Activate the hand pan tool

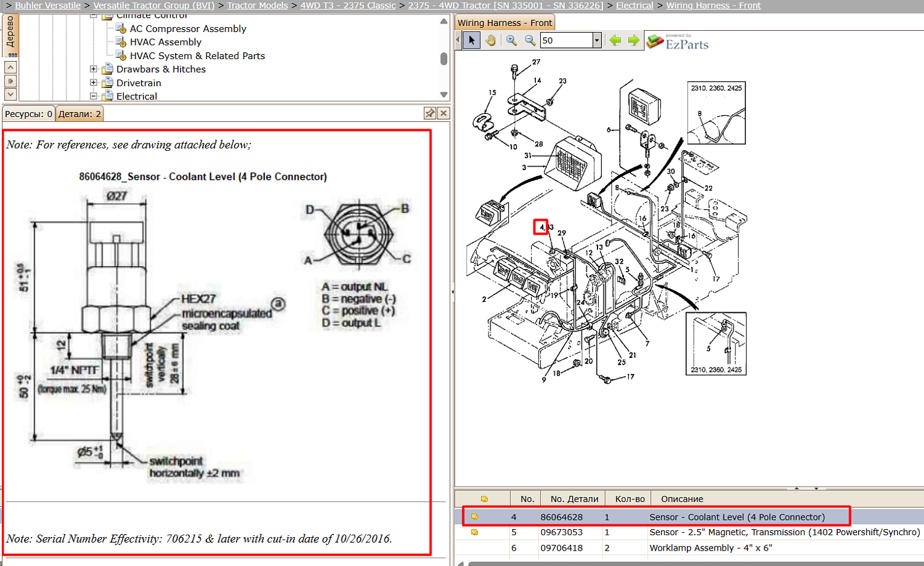tap(490, 41)
